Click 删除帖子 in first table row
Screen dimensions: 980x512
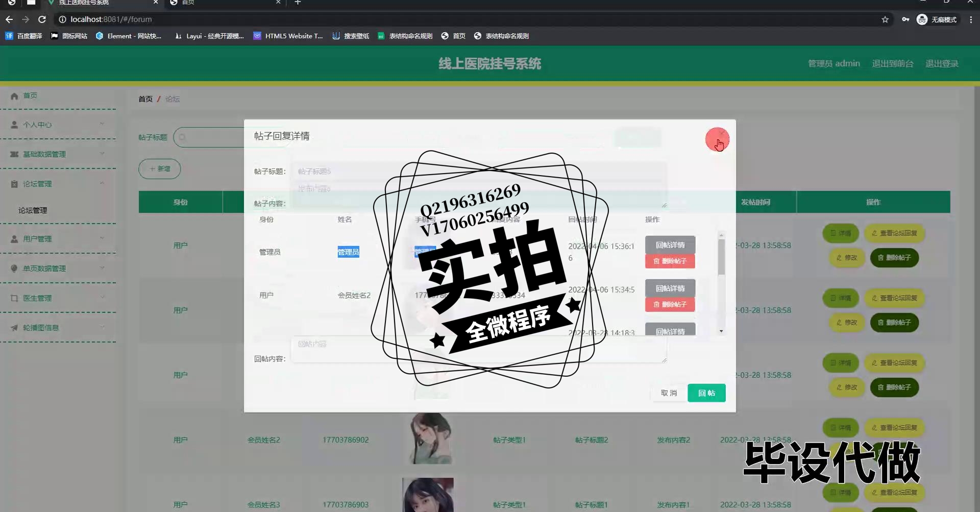pyautogui.click(x=894, y=258)
